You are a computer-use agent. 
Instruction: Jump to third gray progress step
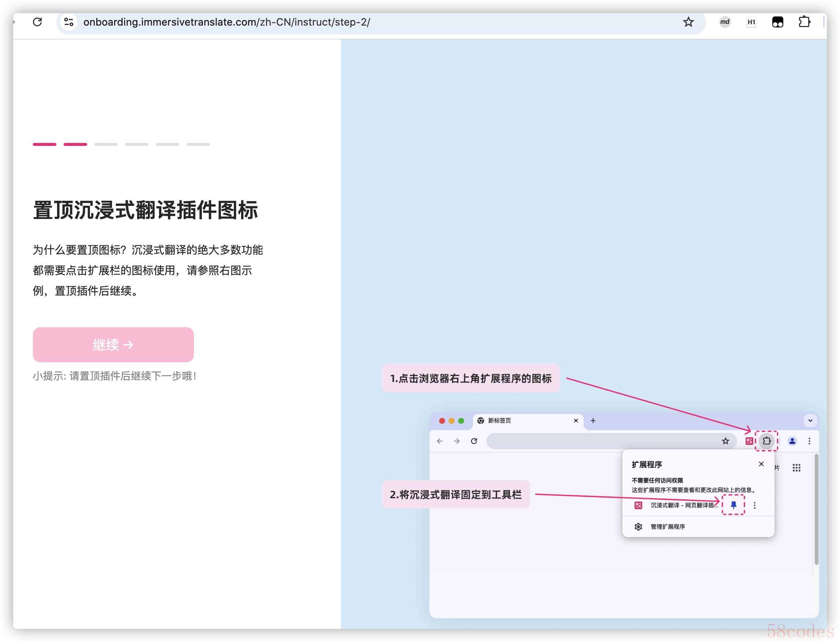point(106,144)
